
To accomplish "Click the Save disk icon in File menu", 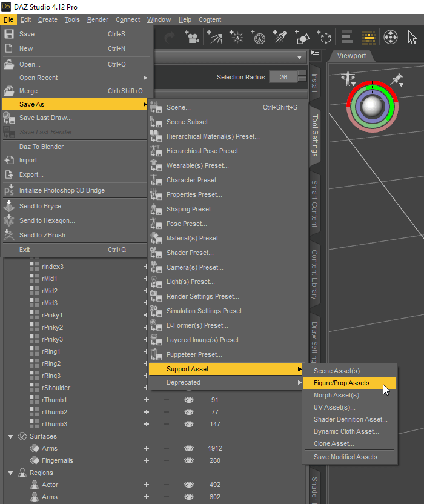I will [x=9, y=34].
